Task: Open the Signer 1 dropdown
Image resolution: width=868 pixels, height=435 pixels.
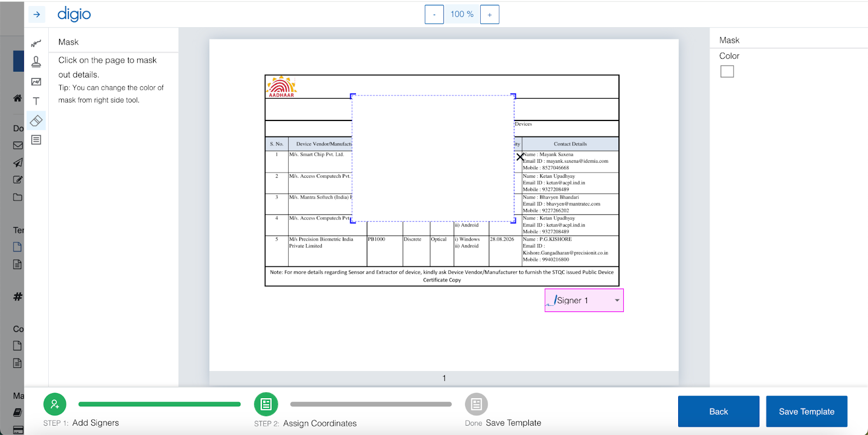Action: click(584, 300)
